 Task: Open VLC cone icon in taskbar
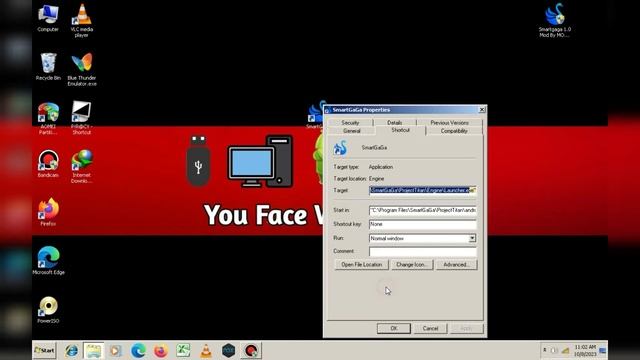point(206,351)
